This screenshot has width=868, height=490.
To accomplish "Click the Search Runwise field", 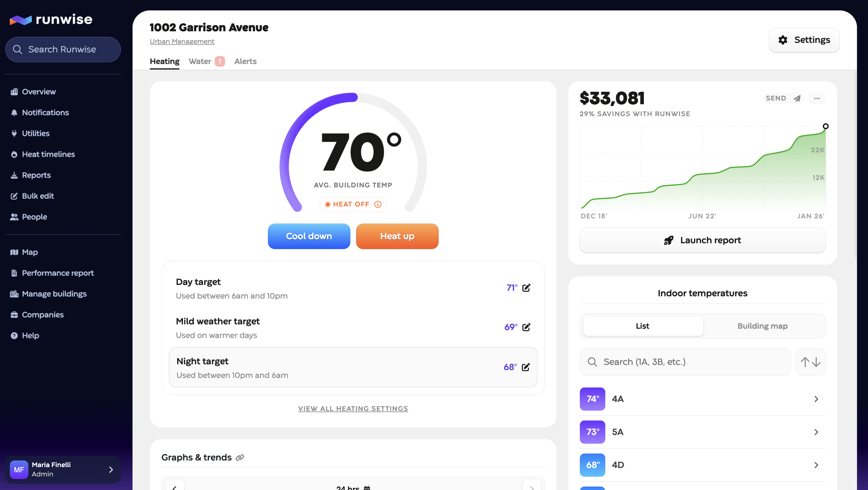I will point(62,50).
